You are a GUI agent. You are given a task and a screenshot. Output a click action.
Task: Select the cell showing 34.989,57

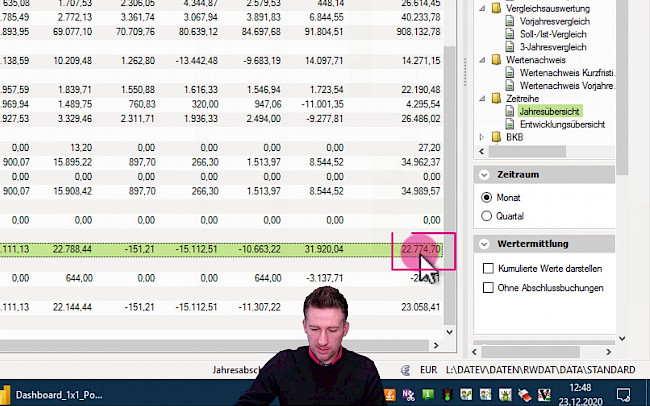coord(421,191)
